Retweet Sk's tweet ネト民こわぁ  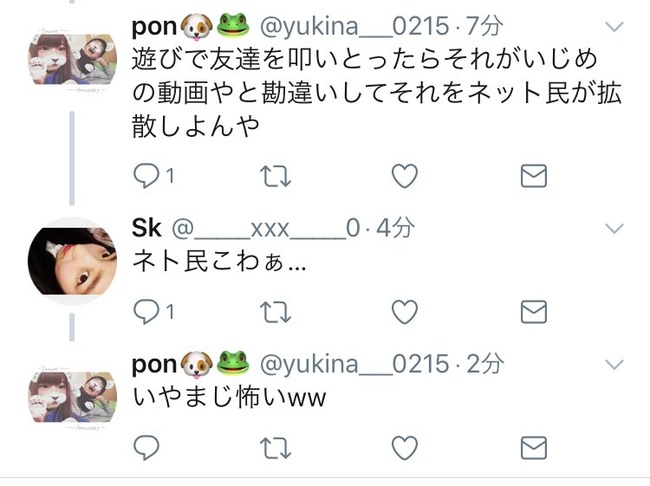click(x=275, y=312)
